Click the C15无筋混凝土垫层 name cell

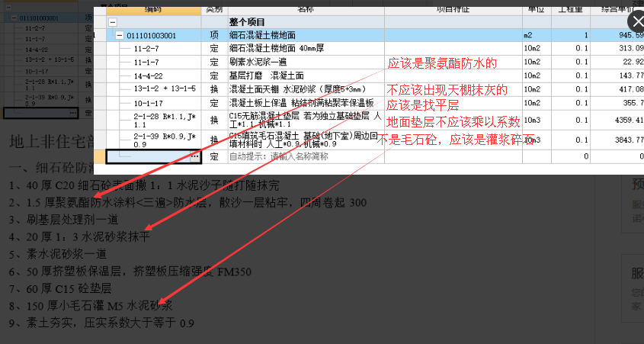(x=306, y=120)
